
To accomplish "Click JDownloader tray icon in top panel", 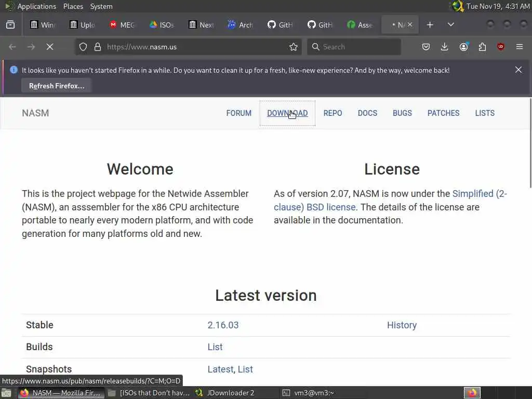I will click(x=458, y=6).
